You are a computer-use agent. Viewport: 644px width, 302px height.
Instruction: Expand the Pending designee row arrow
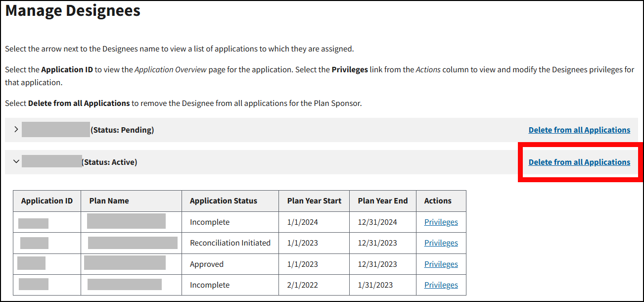(x=16, y=130)
